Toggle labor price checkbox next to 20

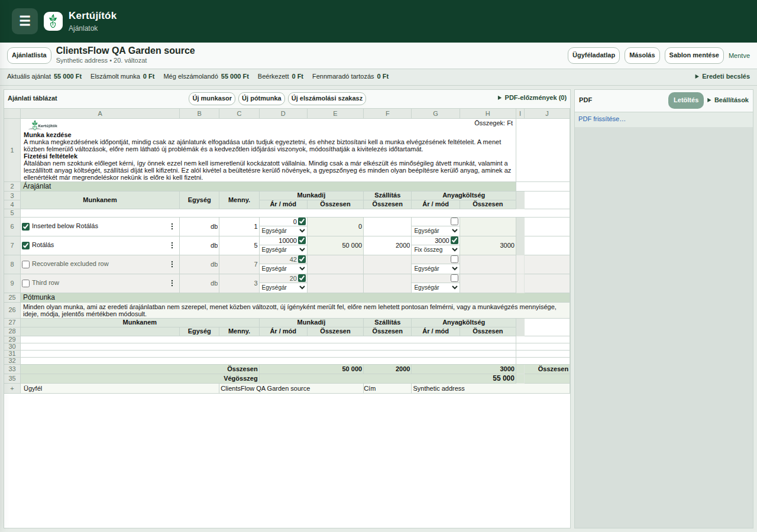point(302,278)
